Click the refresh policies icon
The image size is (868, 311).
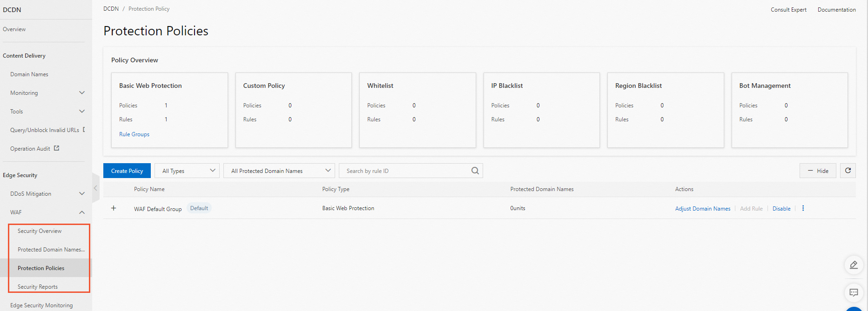[848, 171]
